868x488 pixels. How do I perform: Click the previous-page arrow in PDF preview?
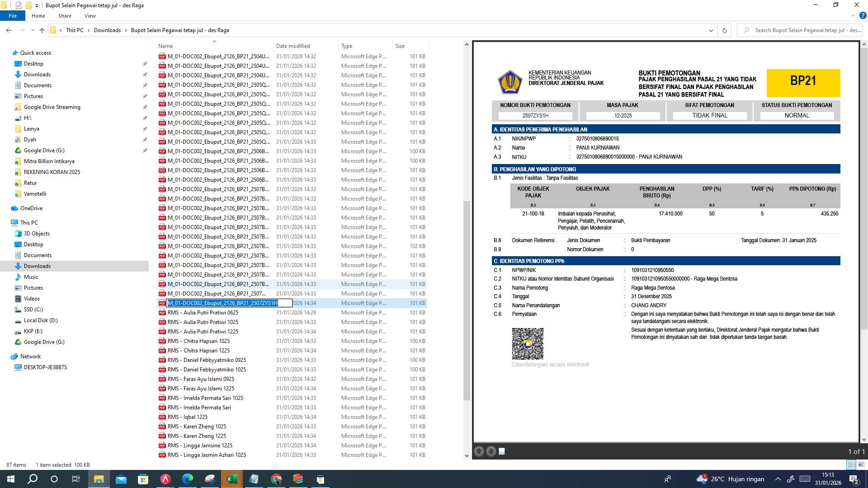click(x=479, y=451)
